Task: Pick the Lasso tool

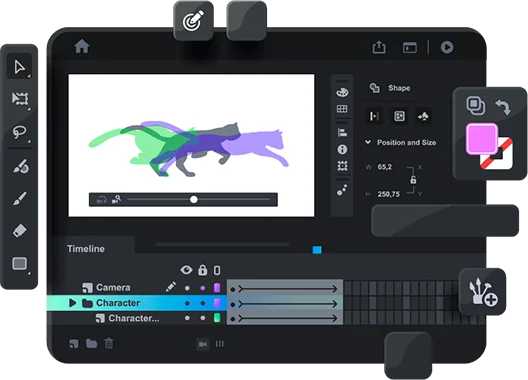Action: (x=20, y=131)
